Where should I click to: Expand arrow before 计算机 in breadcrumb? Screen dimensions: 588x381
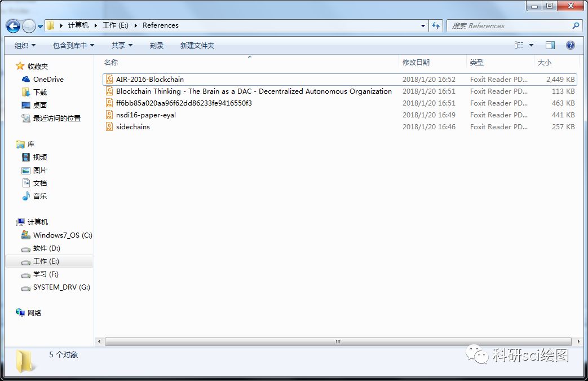click(61, 25)
